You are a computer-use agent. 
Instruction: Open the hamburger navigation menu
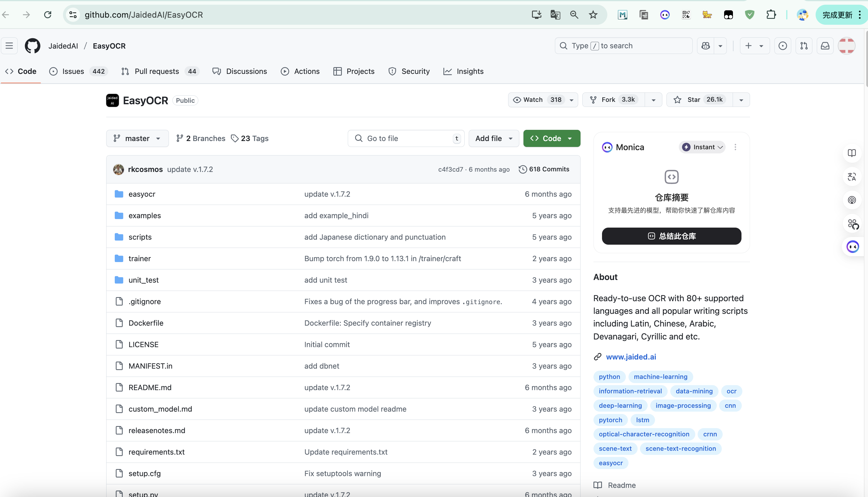click(9, 46)
